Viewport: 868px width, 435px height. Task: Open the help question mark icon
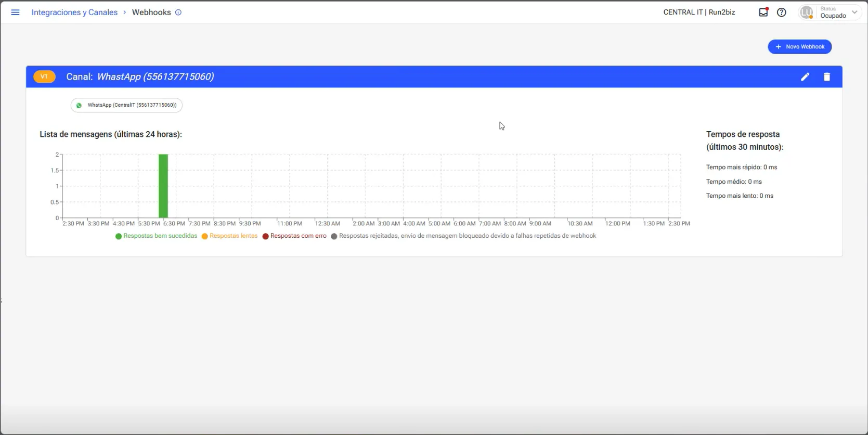coord(782,12)
